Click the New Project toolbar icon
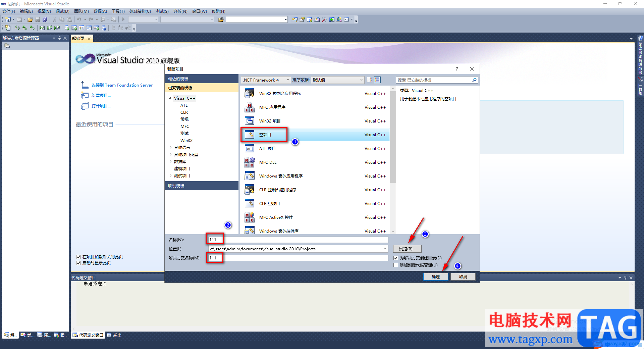644x349 pixels. (8, 19)
